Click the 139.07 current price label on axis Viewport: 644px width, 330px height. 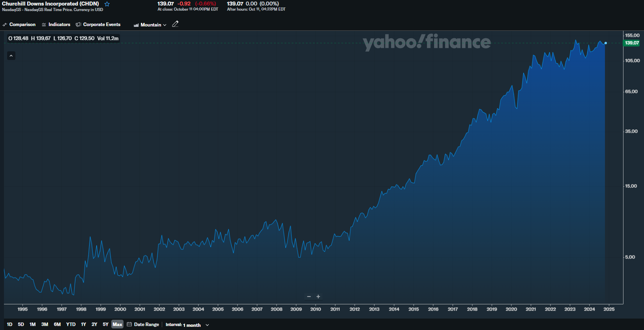click(631, 43)
